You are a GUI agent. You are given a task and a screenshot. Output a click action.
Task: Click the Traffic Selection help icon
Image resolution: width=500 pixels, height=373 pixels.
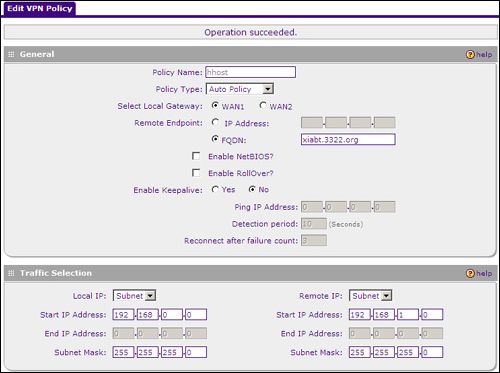click(470, 273)
